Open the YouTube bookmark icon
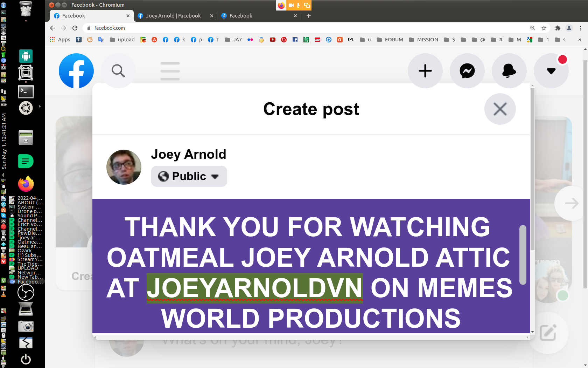 click(273, 40)
